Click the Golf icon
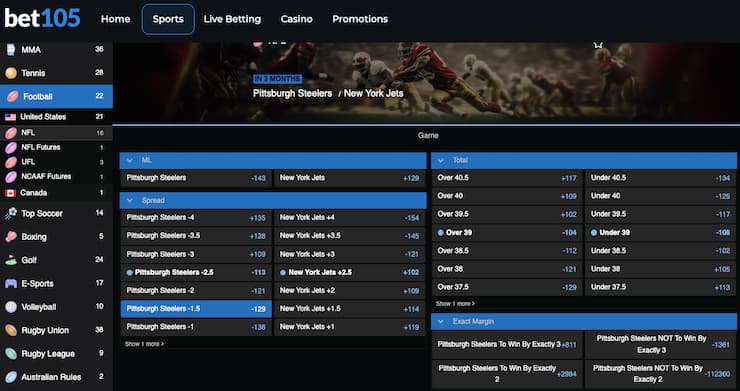740x391 pixels. [x=11, y=260]
